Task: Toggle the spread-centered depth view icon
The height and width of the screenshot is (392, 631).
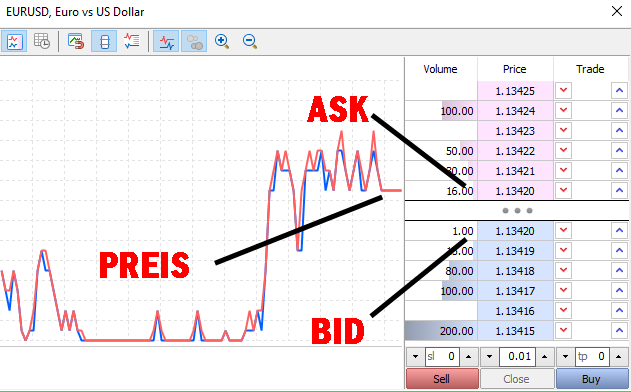Action: [104, 41]
